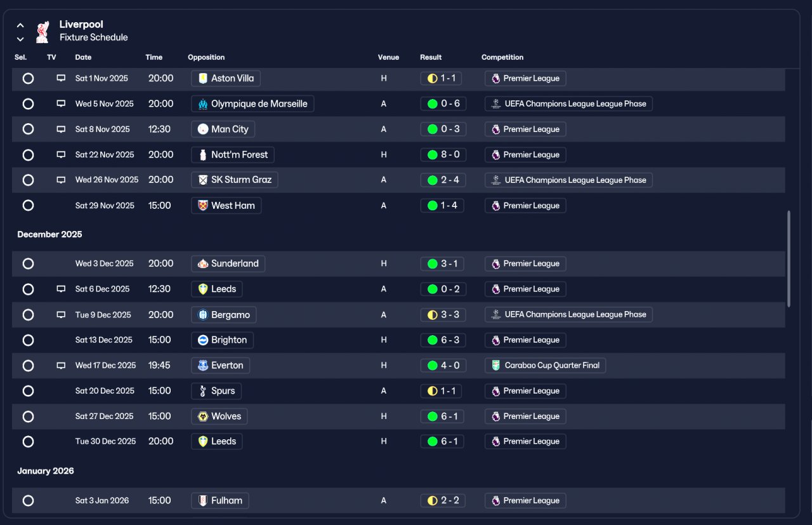This screenshot has width=812, height=525.
Task: Click the vertical scrollbar of the fixture list
Action: (789, 259)
